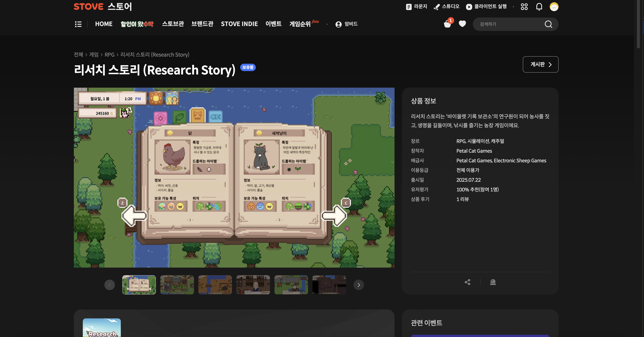644x337 pixels.
Task: Select the 브랜드관 menu
Action: coord(202,24)
